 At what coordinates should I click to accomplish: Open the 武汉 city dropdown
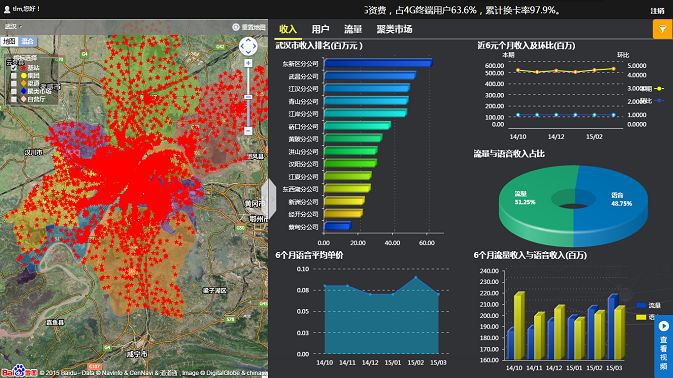pyautogui.click(x=13, y=27)
